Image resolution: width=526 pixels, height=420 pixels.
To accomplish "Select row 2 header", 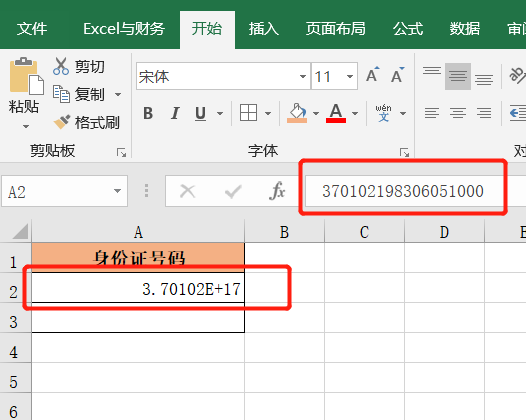I will 14,288.
